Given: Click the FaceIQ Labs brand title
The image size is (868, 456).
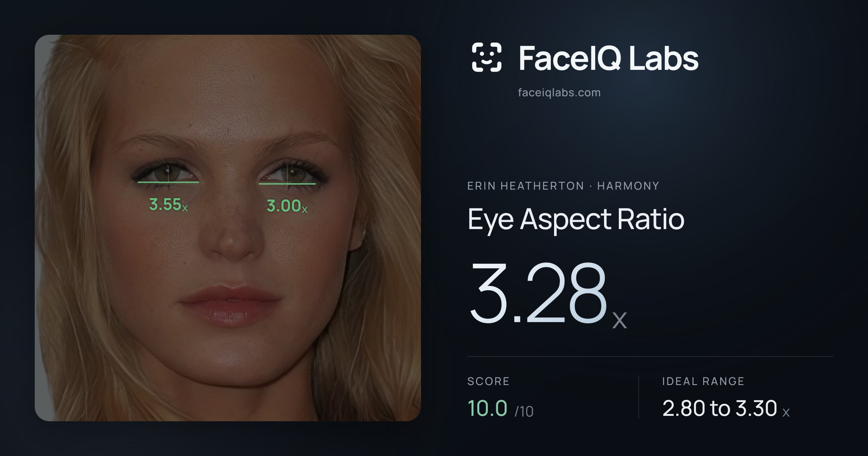Looking at the screenshot, I should pos(608,58).
